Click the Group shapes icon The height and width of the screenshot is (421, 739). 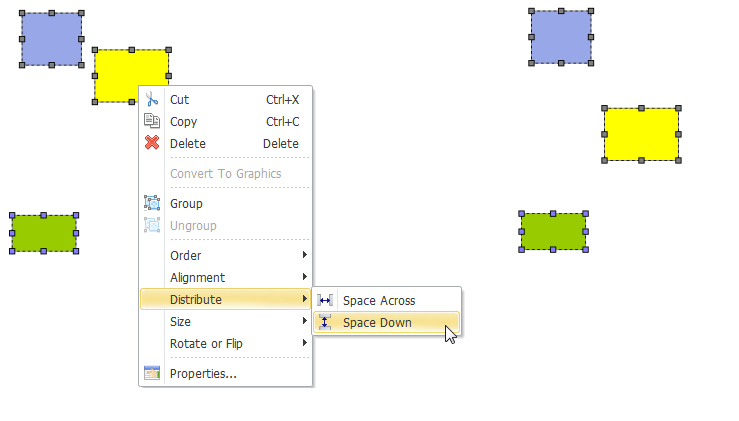pos(152,203)
